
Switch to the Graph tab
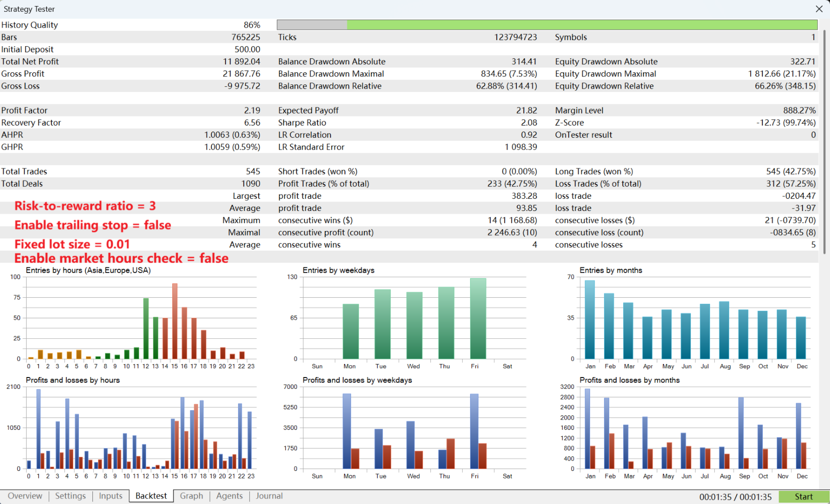point(191,496)
